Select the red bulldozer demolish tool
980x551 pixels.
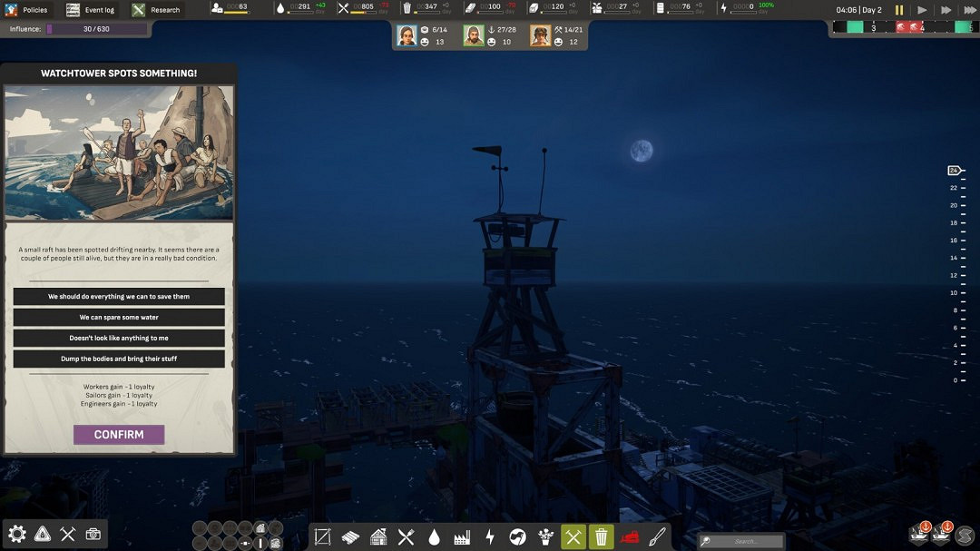pos(630,536)
